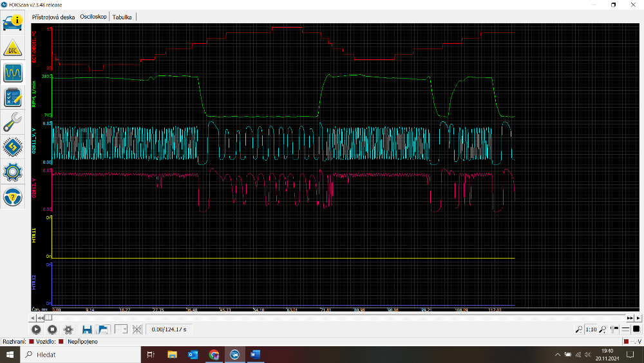Open the gear settings section
644x363 pixels.
tap(13, 172)
